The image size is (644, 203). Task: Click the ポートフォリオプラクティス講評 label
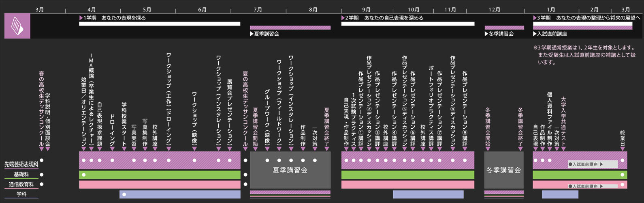431,106
